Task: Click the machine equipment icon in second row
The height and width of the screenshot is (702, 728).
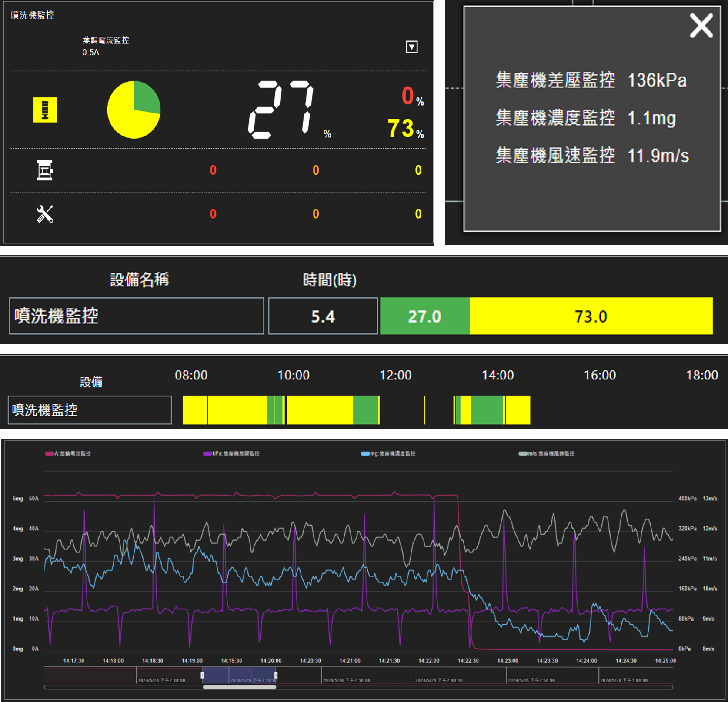Action: tap(44, 170)
